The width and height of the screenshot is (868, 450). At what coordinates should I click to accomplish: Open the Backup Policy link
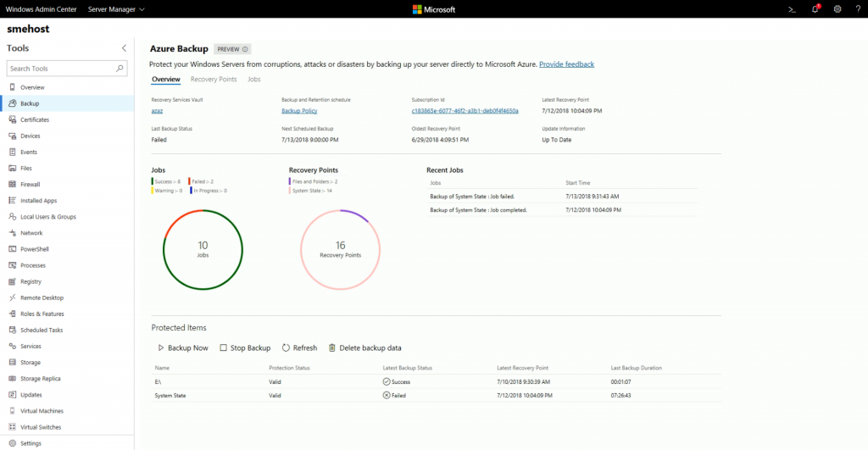[x=299, y=111]
